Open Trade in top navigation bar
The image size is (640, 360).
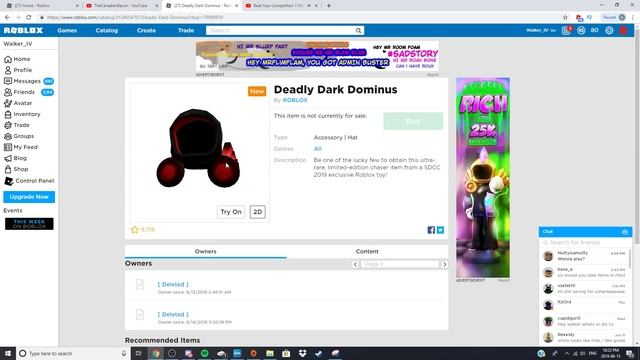[x=186, y=31]
